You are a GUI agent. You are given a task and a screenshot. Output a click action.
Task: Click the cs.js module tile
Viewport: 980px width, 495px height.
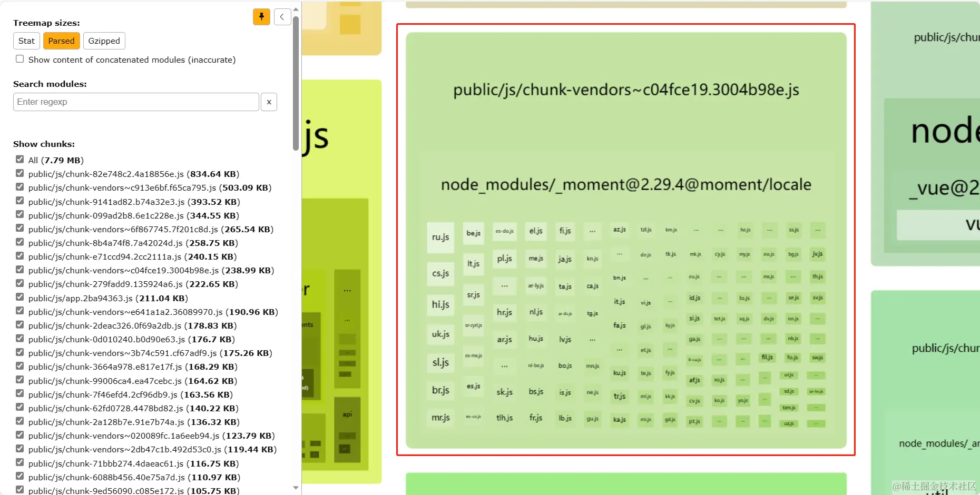coord(440,274)
